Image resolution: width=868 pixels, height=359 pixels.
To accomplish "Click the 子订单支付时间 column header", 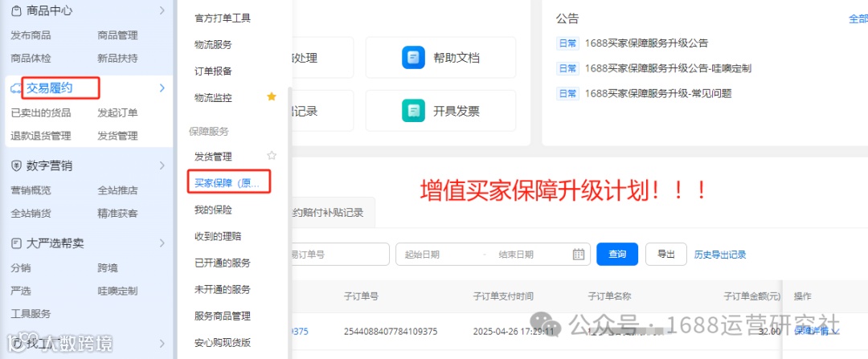I will coord(503,296).
